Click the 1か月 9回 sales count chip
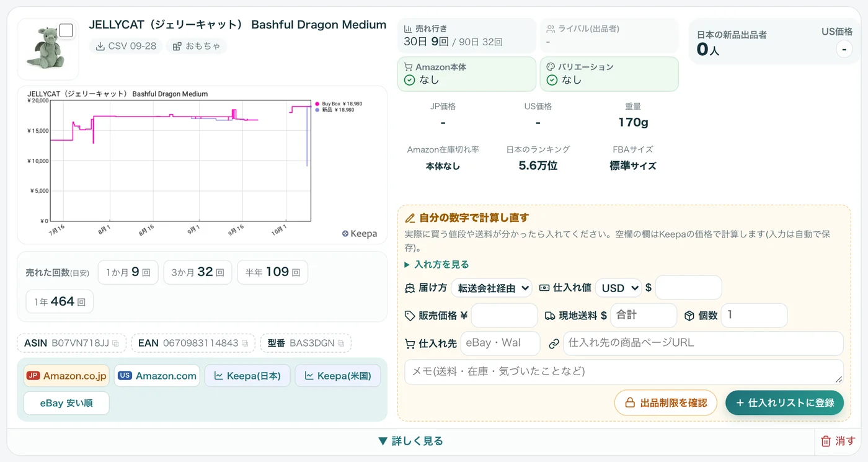Image resolution: width=868 pixels, height=462 pixels. click(x=128, y=272)
